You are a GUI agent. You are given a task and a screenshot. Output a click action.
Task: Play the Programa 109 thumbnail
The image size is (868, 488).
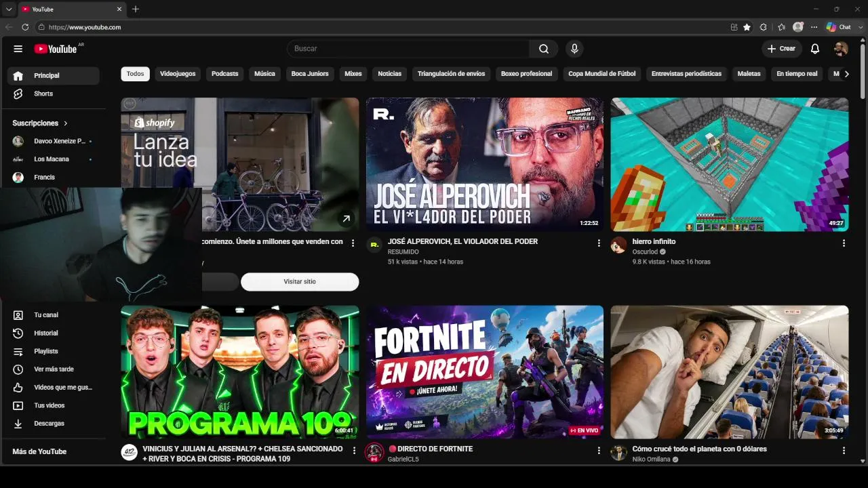(240, 372)
